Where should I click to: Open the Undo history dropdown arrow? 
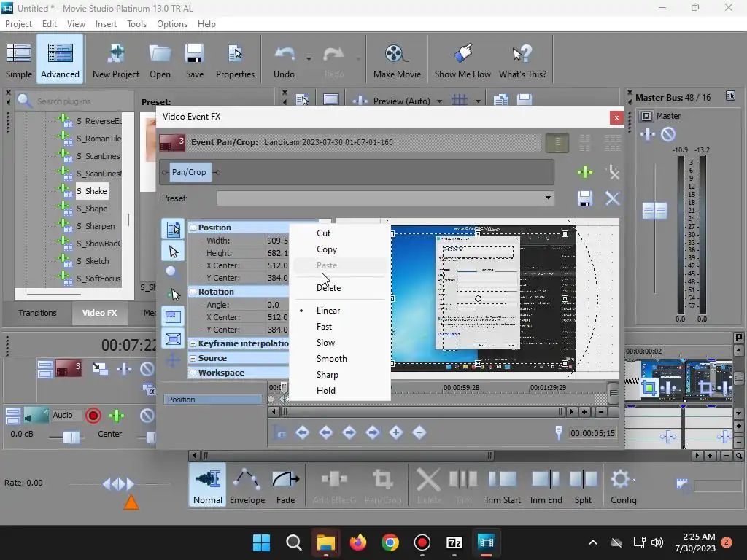pos(309,59)
